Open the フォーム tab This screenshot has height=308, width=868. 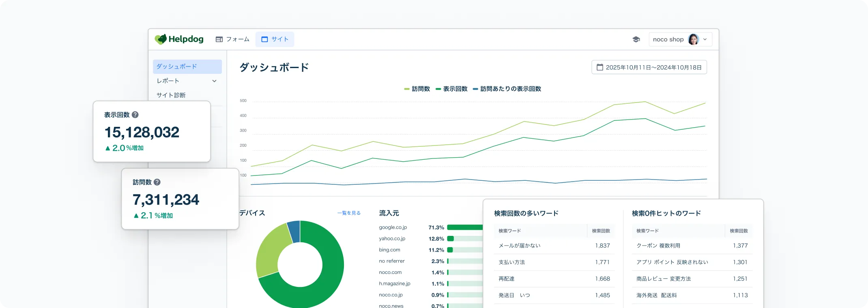point(232,39)
